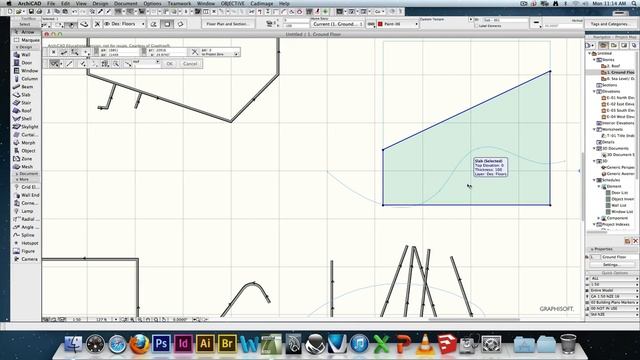This screenshot has height=360, width=640.
Task: Click Cancel in the pet palette
Action: [x=190, y=64]
